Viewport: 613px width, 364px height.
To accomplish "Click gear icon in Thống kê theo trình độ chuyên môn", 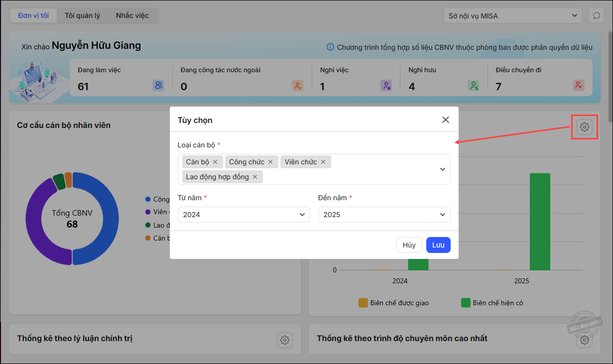I will click(585, 340).
